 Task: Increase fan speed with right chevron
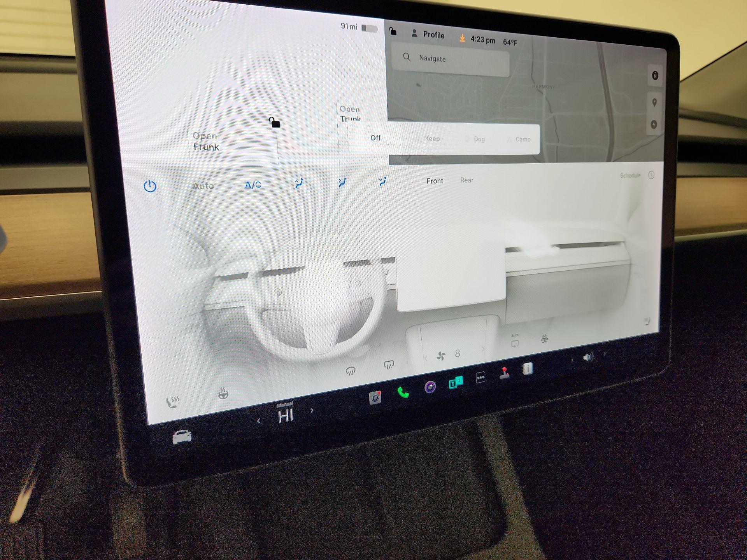(484, 349)
